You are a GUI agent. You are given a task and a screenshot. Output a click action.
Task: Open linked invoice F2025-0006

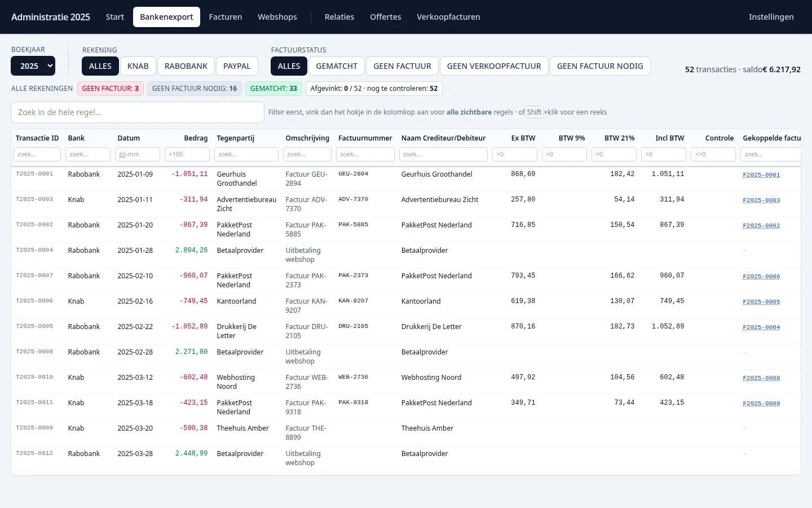[761, 277]
